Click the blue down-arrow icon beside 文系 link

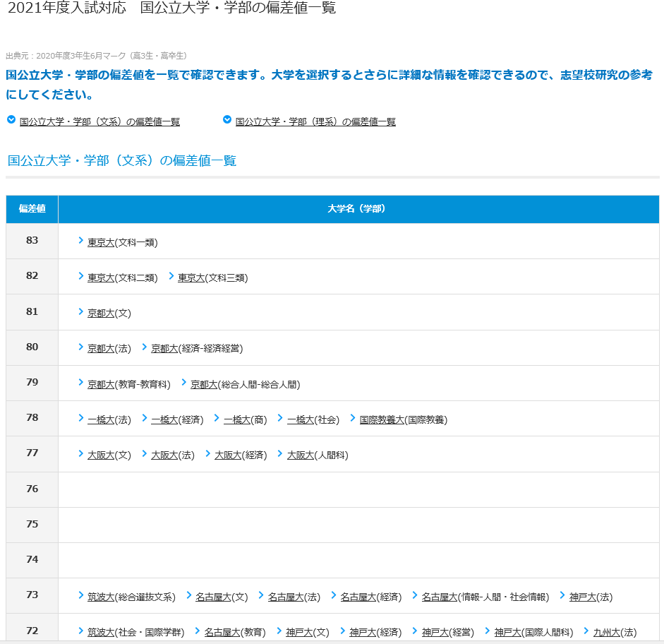[11, 120]
